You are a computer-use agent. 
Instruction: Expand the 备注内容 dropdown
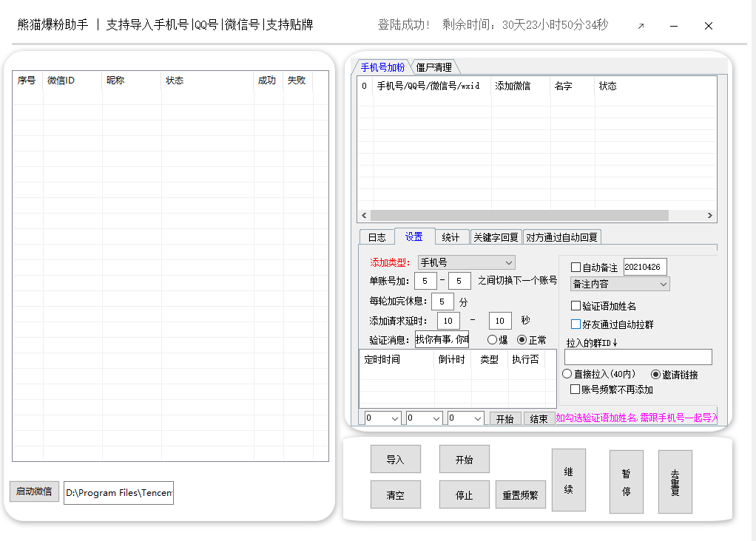tap(620, 285)
